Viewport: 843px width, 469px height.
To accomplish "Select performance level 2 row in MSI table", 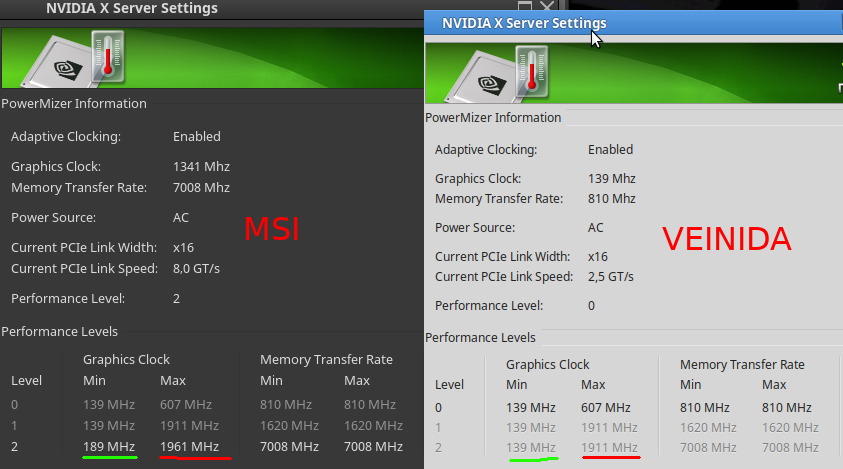I will click(x=212, y=446).
